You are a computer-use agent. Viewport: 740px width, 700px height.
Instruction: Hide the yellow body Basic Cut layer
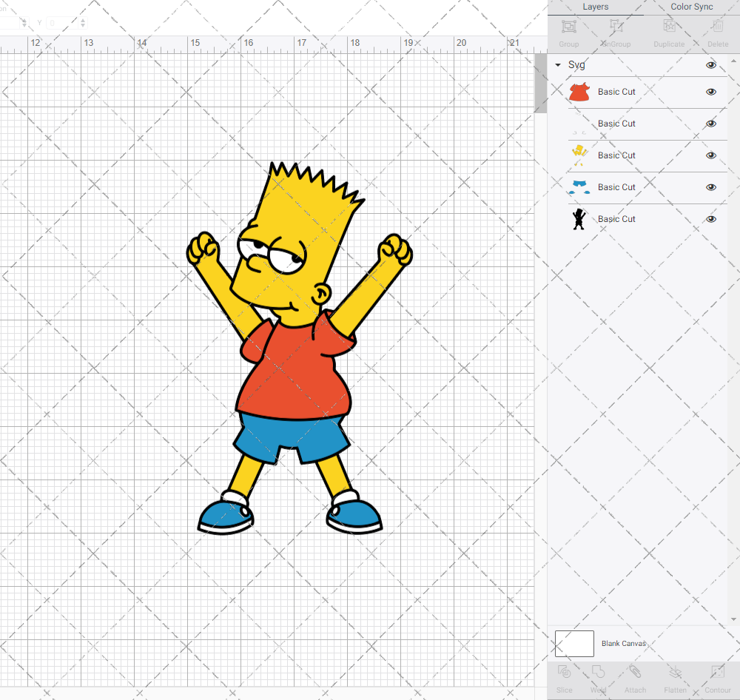click(710, 155)
